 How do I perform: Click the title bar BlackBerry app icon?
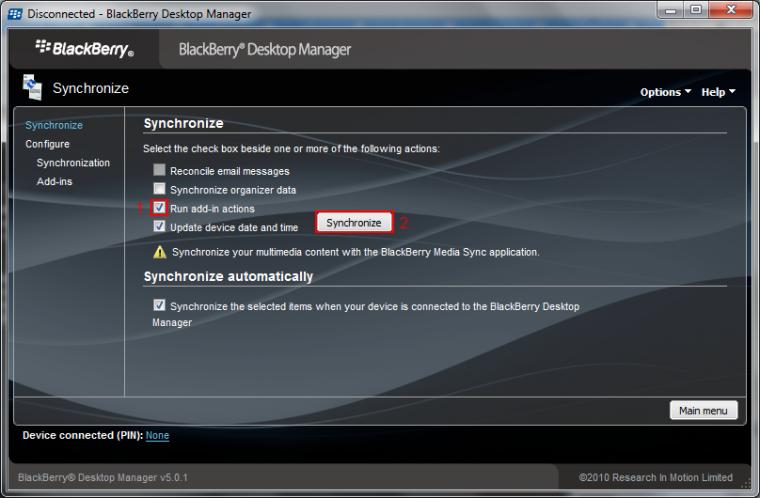(x=15, y=14)
